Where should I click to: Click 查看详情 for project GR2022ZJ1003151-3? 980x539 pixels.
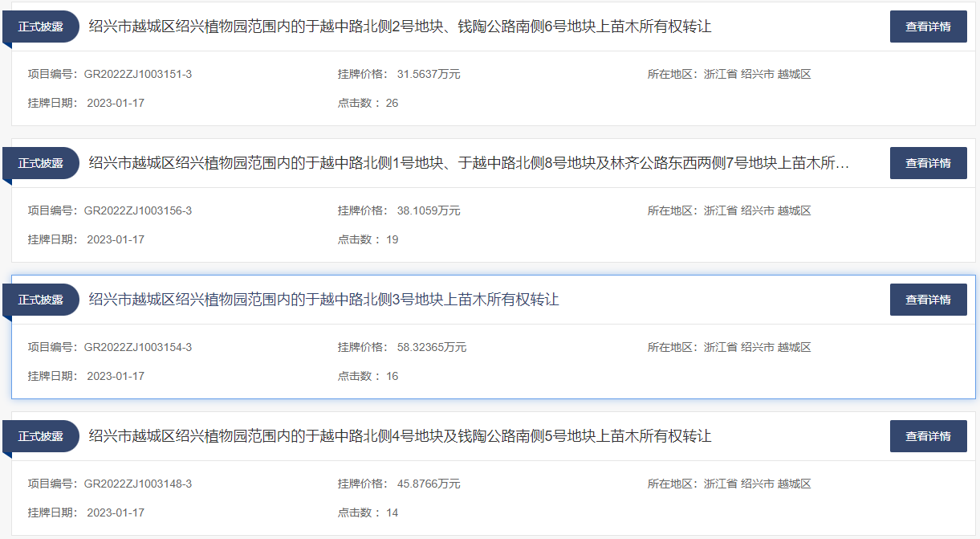pyautogui.click(x=928, y=27)
